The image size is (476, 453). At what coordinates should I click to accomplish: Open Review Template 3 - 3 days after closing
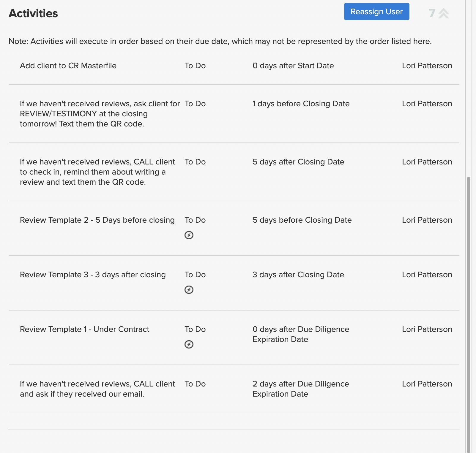pos(93,275)
